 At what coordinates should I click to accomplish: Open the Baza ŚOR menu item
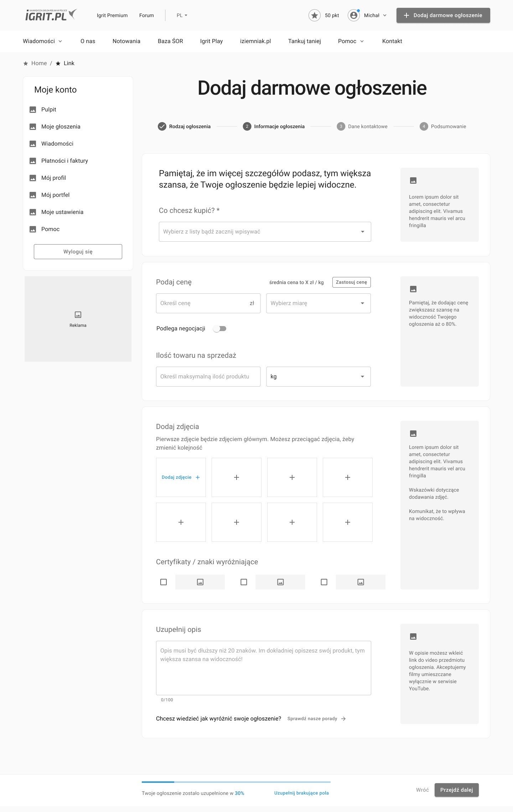pos(170,41)
